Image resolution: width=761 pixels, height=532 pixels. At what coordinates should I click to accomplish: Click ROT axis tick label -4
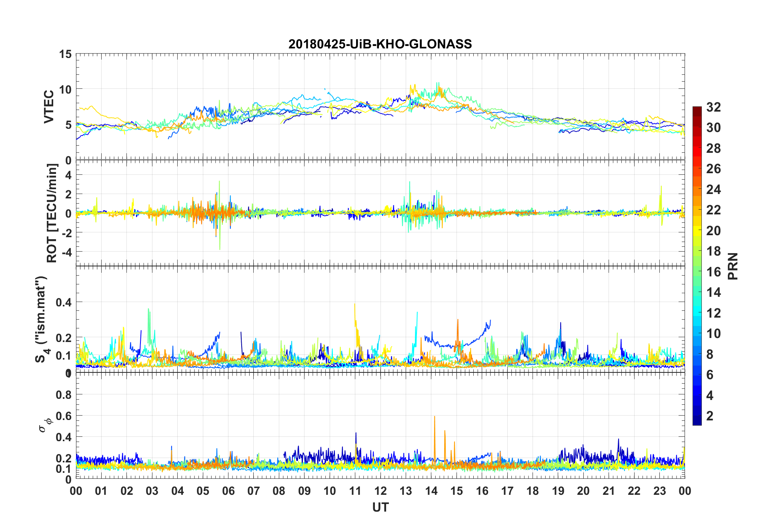tap(66, 252)
